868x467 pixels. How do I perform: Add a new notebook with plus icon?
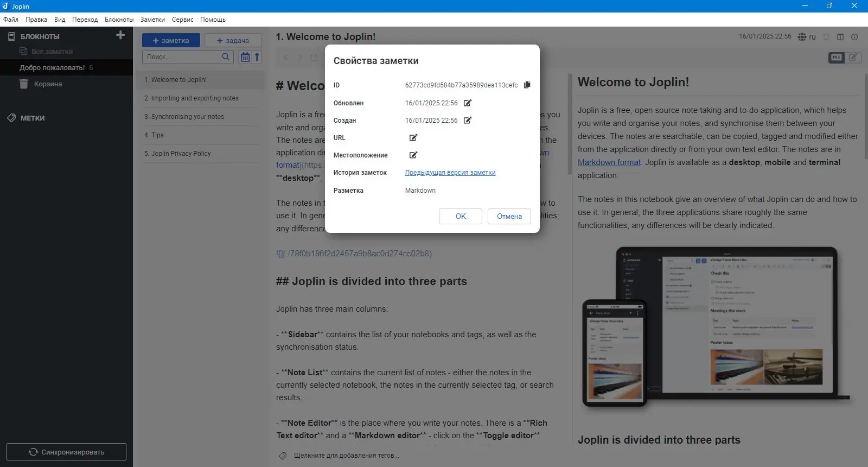pyautogui.click(x=120, y=35)
